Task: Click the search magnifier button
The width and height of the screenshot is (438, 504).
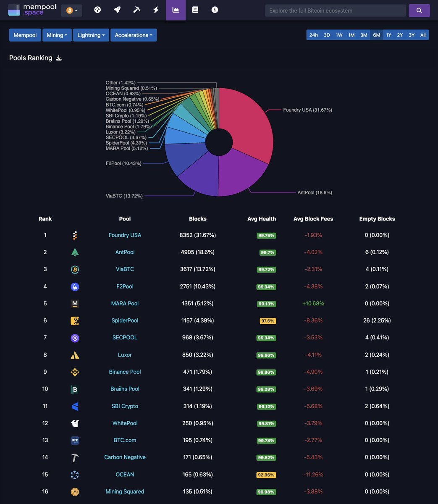Action: [x=419, y=10]
